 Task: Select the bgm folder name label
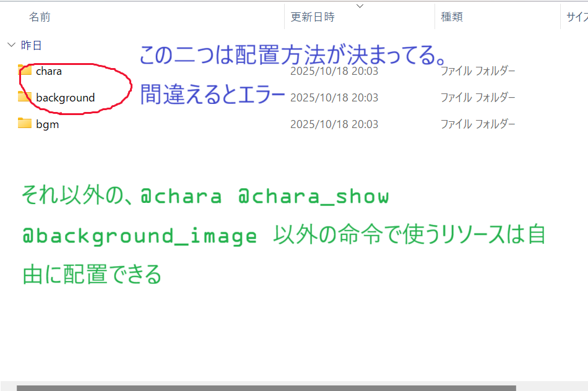coord(48,124)
